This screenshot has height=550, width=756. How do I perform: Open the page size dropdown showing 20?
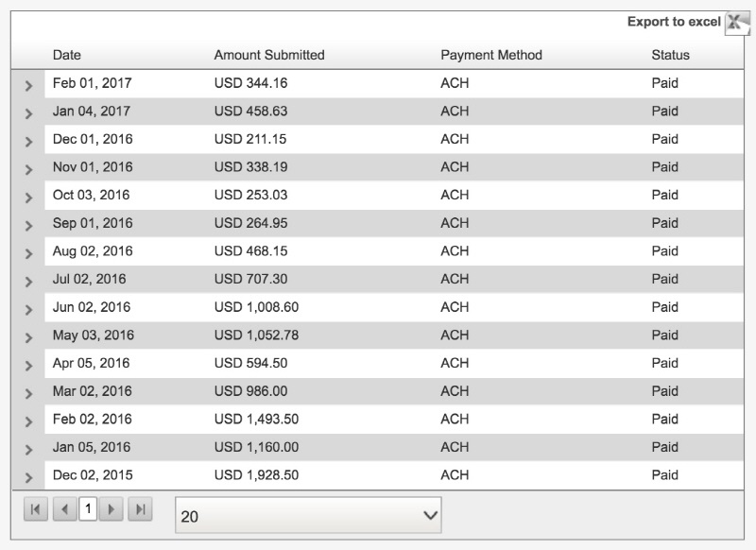click(x=308, y=516)
